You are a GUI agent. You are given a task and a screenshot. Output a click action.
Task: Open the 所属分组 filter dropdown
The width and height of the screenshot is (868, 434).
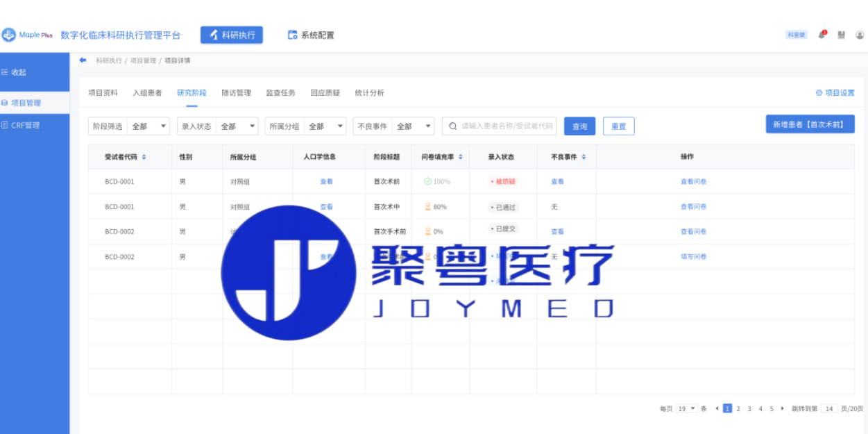pyautogui.click(x=325, y=126)
